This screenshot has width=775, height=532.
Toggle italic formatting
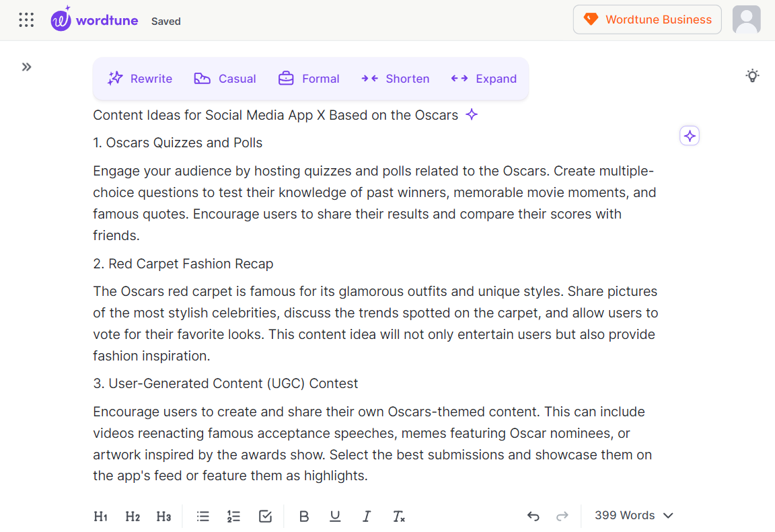pos(367,516)
